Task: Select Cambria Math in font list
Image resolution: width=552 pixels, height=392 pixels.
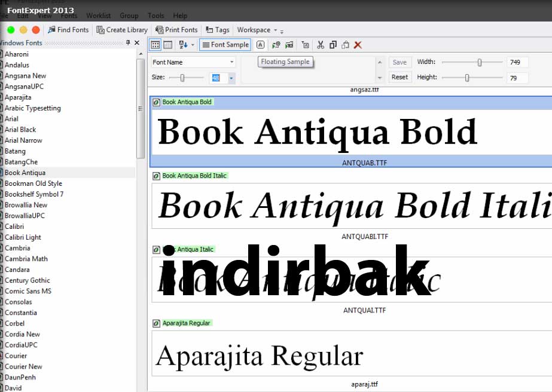Action: [26, 259]
